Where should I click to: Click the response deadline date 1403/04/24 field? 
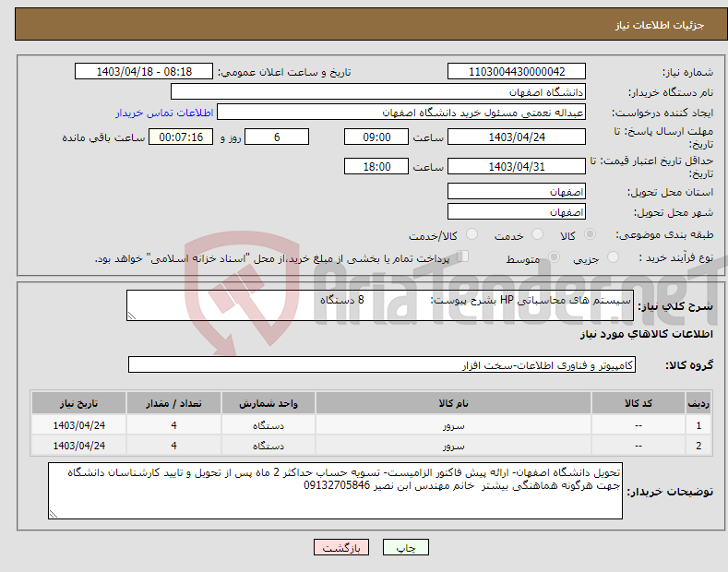[517, 137]
